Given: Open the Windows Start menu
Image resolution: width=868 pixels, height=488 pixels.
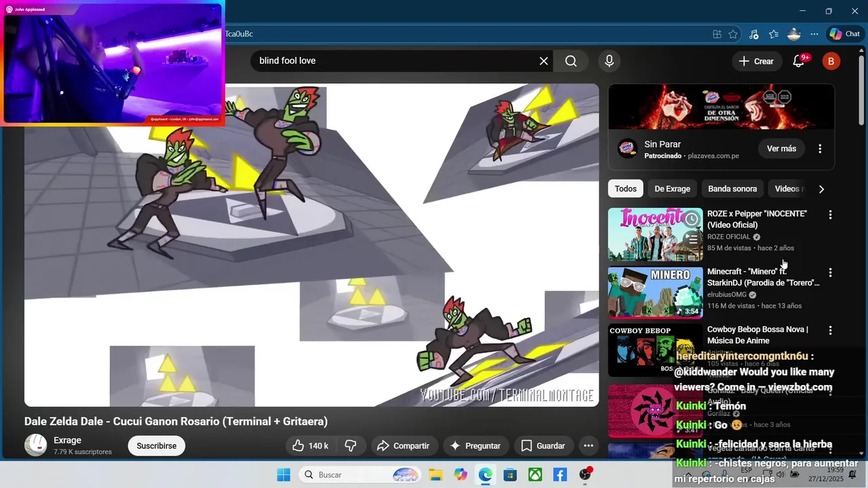Looking at the screenshot, I should [283, 475].
